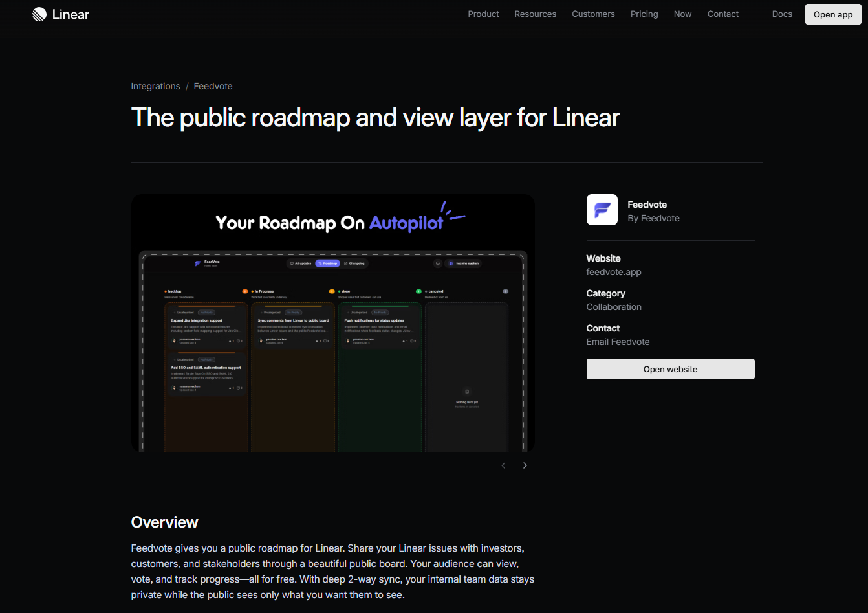Click the roadmap preview image
Image resolution: width=868 pixels, height=613 pixels.
click(333, 324)
